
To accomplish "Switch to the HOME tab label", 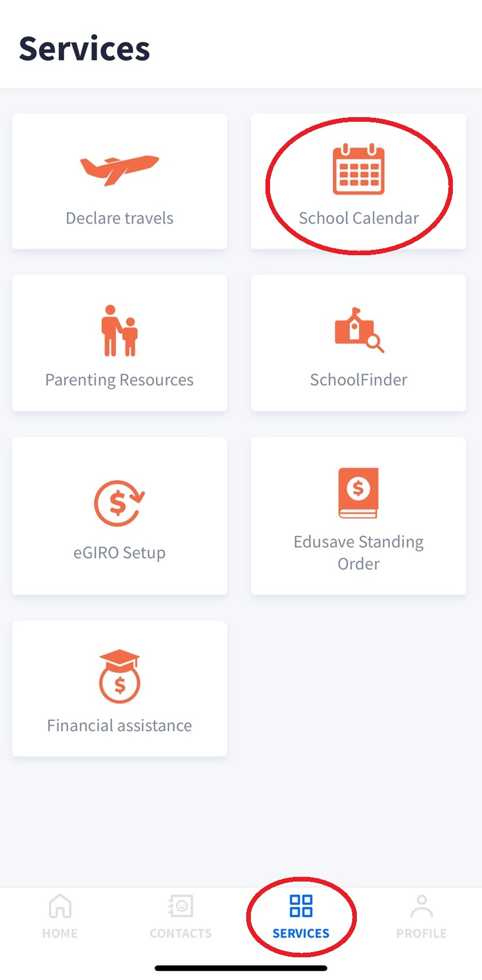I will tap(60, 933).
